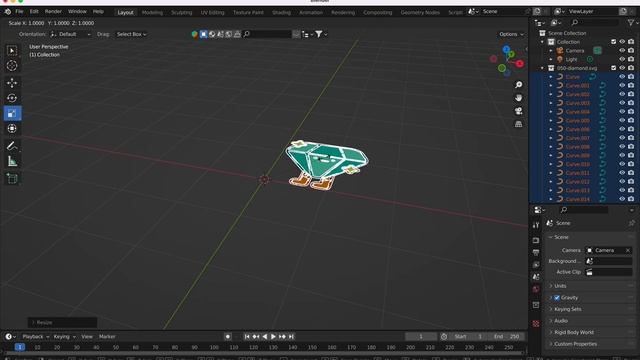The height and width of the screenshot is (360, 640).
Task: Collapse the 050-diamond.svg collection
Action: 542,68
